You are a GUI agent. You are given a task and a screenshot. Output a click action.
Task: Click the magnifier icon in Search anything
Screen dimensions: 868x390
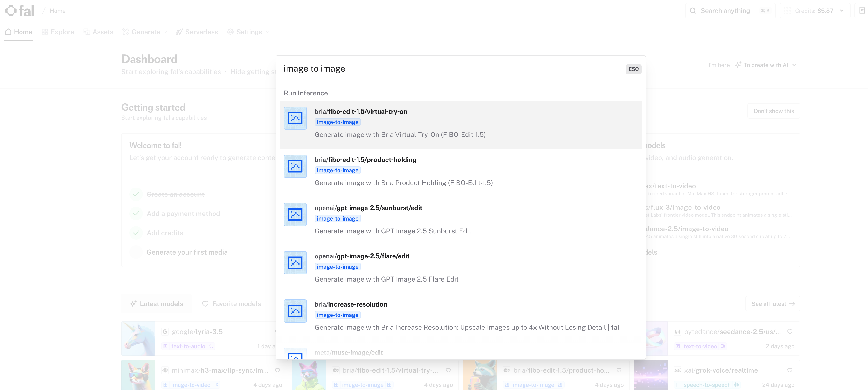pos(693,11)
